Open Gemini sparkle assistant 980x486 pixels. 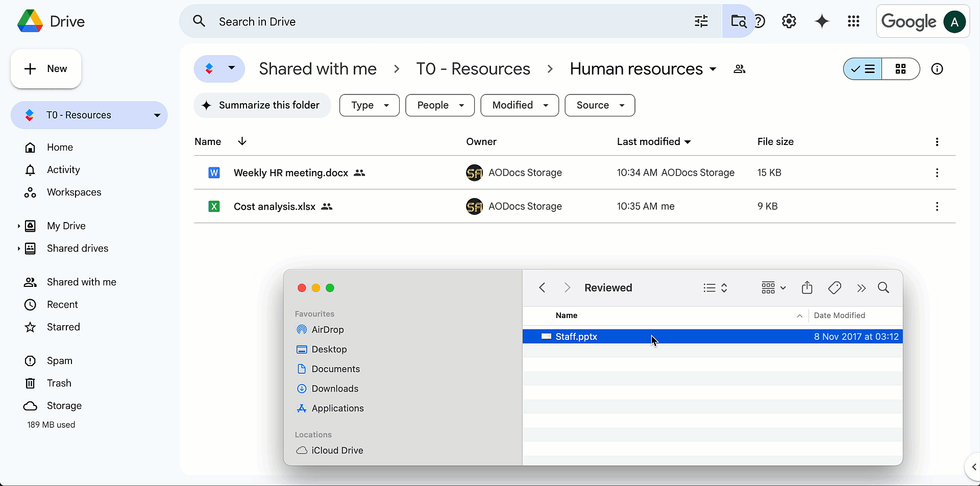pos(822,21)
